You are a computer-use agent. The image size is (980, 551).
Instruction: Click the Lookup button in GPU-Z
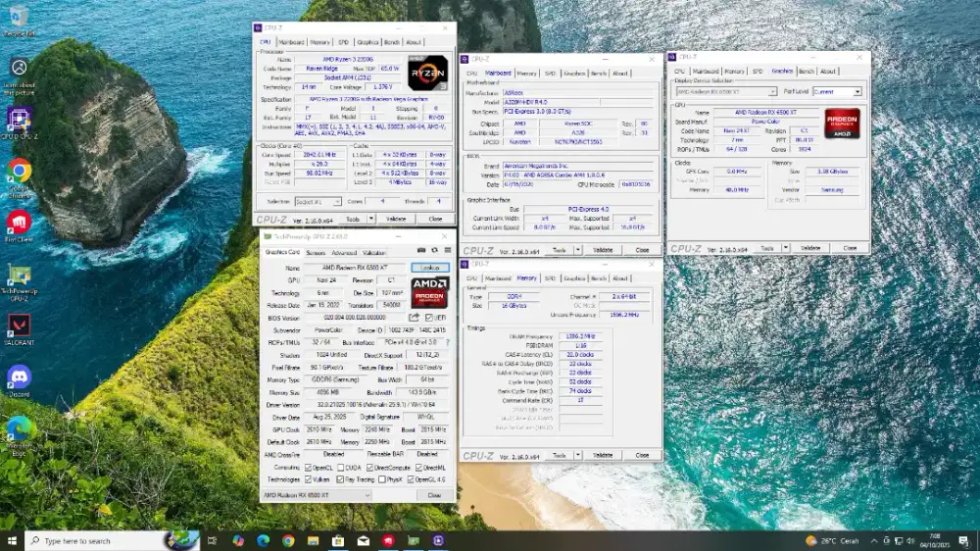(x=430, y=268)
